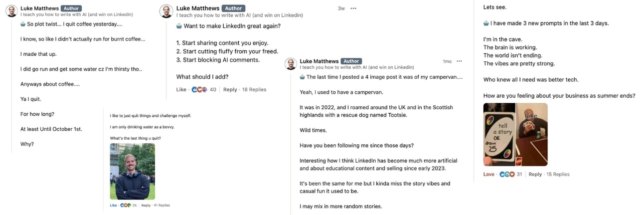
Task: Expand the 15 Replies thread
Action: [558, 174]
